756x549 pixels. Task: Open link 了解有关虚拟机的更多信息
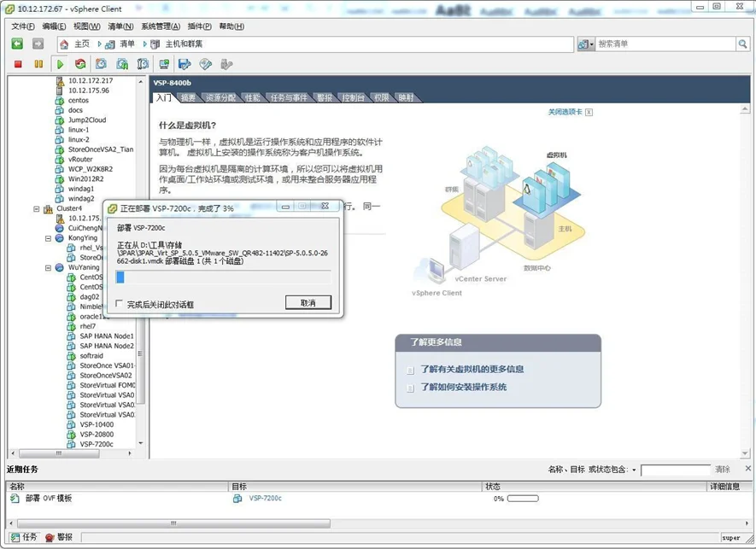point(472,369)
